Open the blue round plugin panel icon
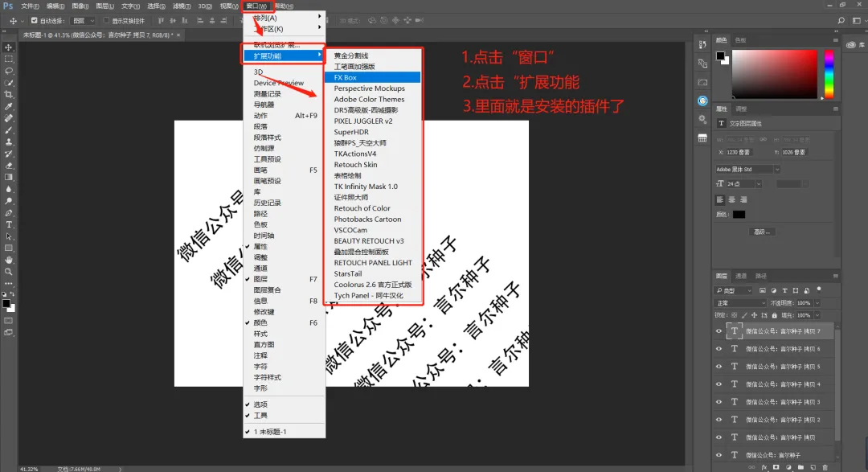 (x=702, y=101)
